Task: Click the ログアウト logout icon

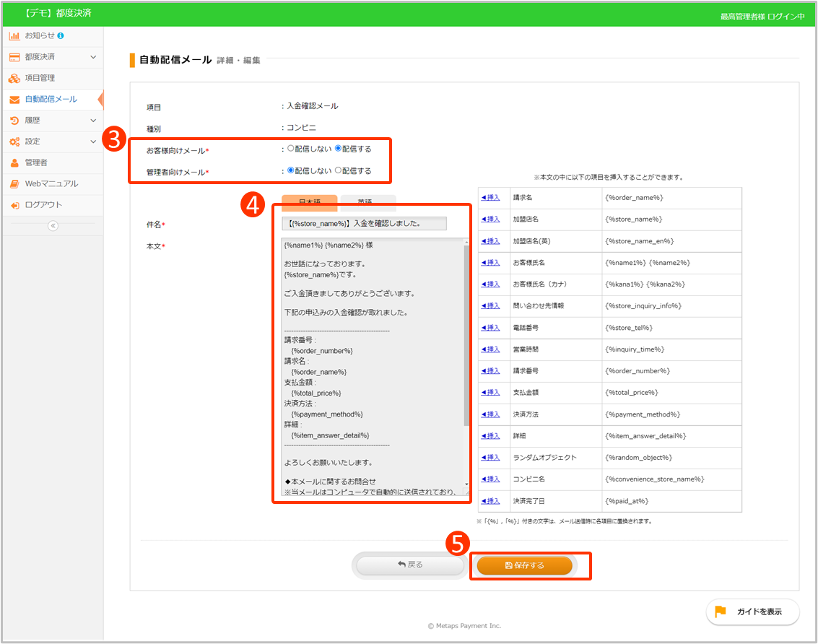Action: [14, 205]
